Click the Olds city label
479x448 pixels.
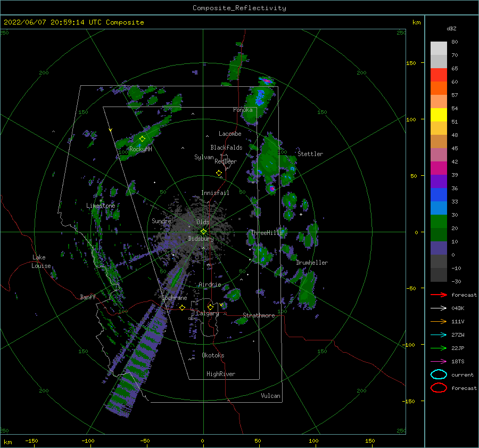pos(203,222)
